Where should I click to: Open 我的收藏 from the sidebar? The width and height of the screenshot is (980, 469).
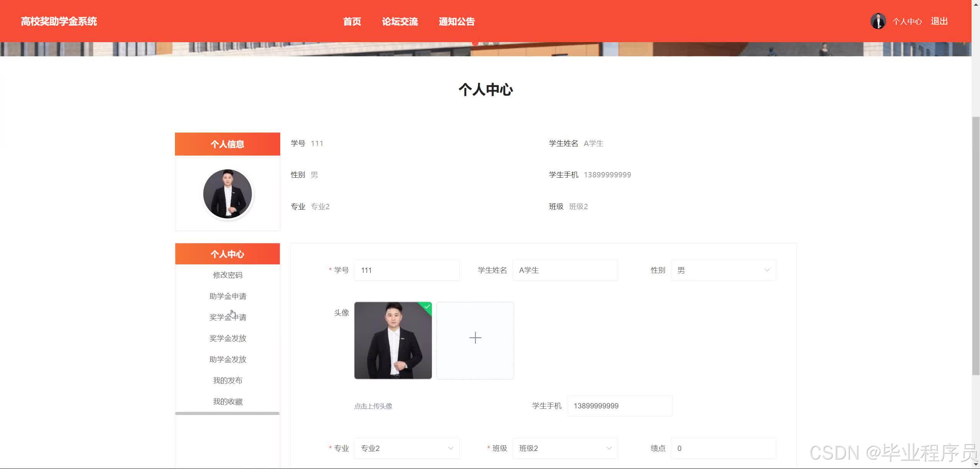(227, 401)
